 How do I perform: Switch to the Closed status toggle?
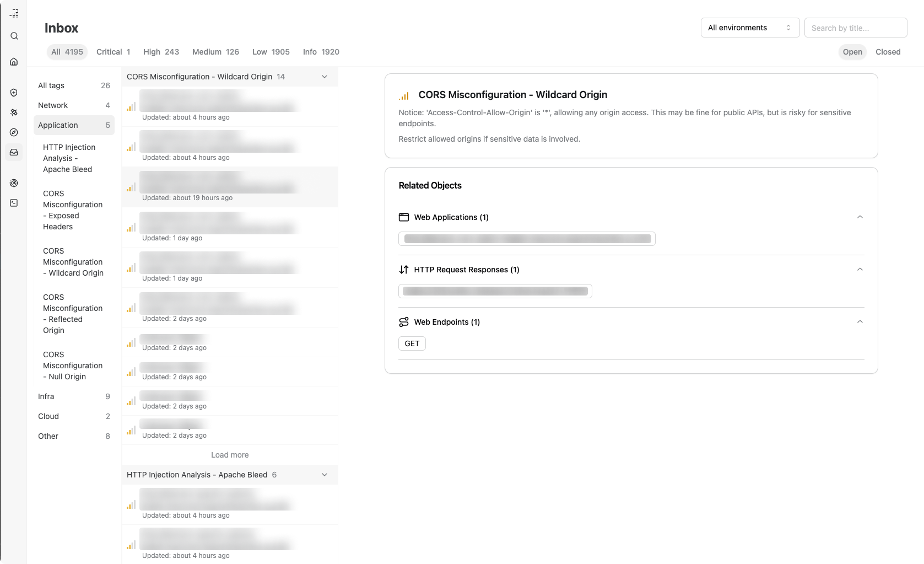click(888, 52)
